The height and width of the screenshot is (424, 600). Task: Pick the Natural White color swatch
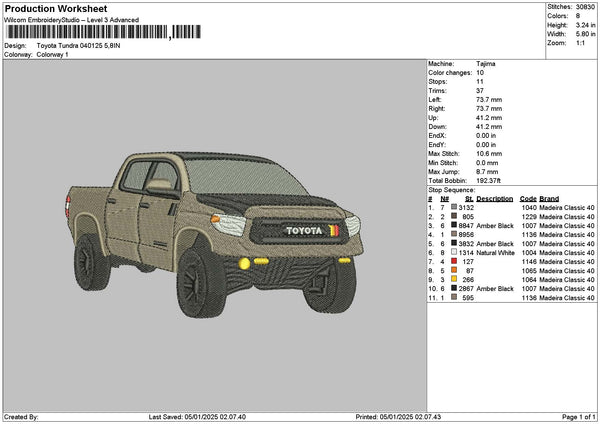coord(454,252)
